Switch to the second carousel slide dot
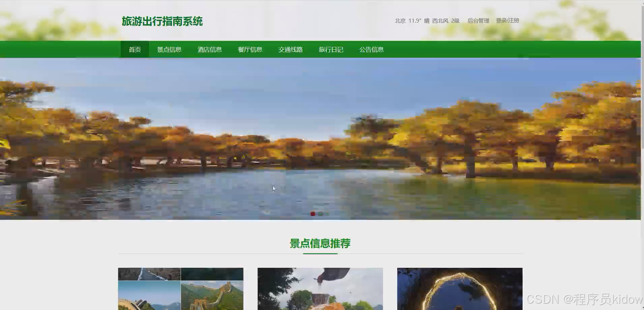The height and width of the screenshot is (310, 644). (x=320, y=213)
